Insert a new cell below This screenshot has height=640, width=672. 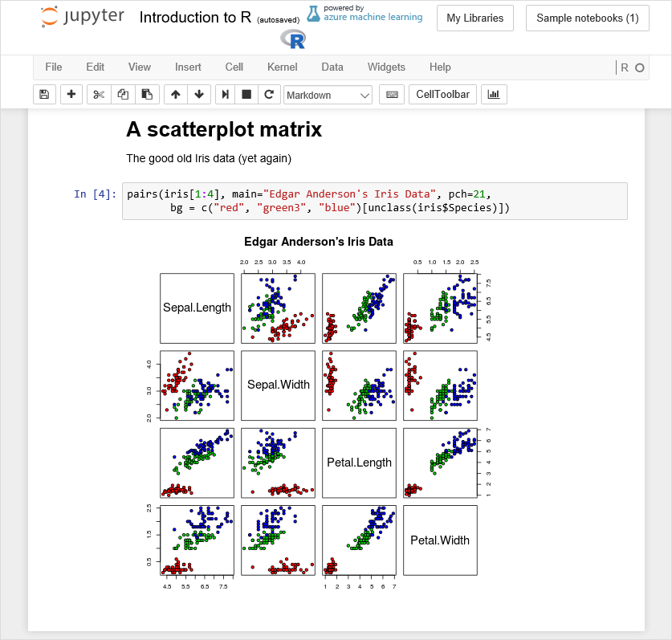(x=71, y=94)
